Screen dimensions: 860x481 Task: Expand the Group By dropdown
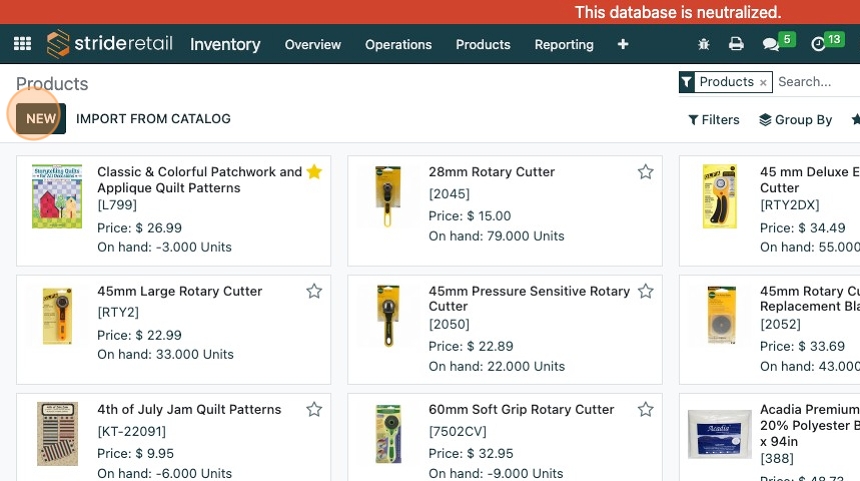click(x=796, y=120)
